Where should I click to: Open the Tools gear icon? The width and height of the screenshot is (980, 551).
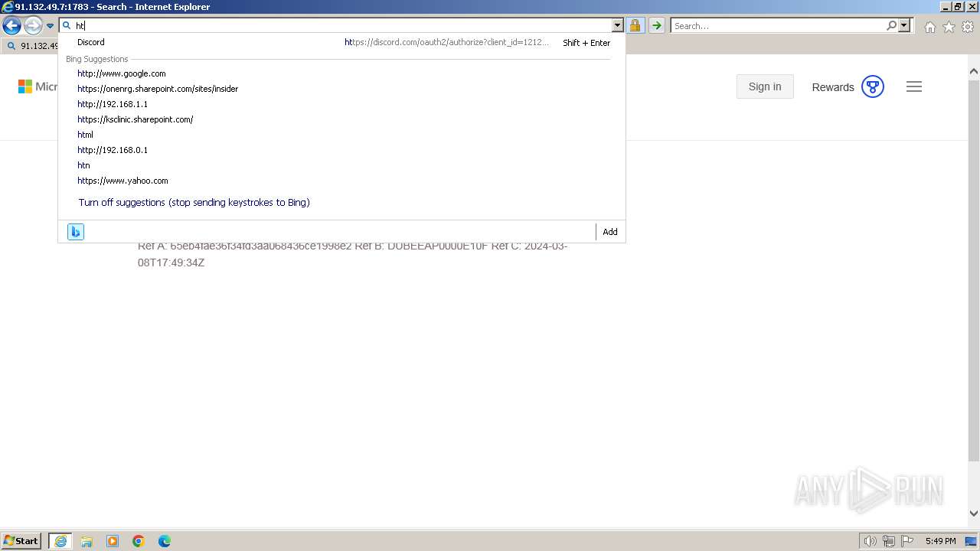tap(967, 27)
